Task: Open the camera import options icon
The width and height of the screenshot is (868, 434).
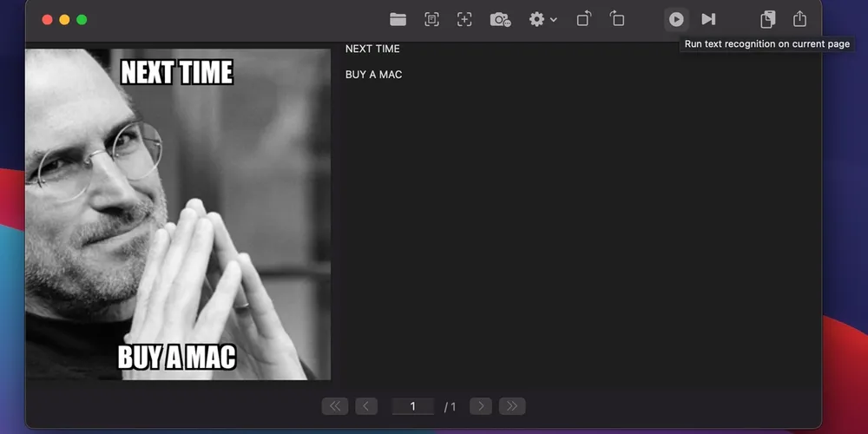Action: coord(500,19)
